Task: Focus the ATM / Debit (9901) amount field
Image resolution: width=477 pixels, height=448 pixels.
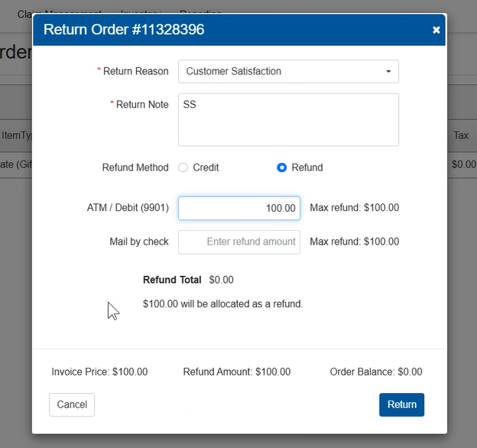Action: [239, 208]
